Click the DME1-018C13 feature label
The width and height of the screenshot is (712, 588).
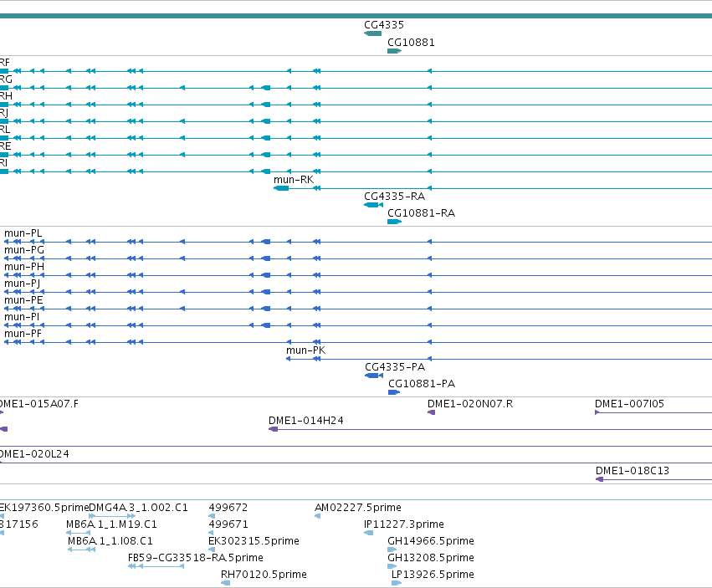pyautogui.click(x=633, y=471)
